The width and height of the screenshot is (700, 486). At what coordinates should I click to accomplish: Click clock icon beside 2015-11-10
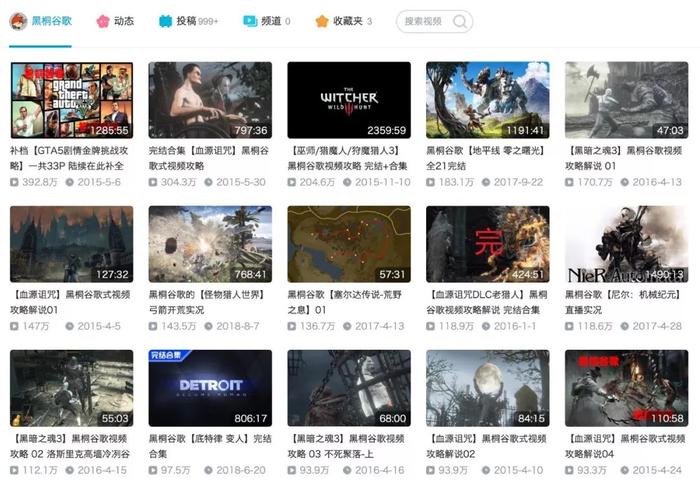point(347,182)
